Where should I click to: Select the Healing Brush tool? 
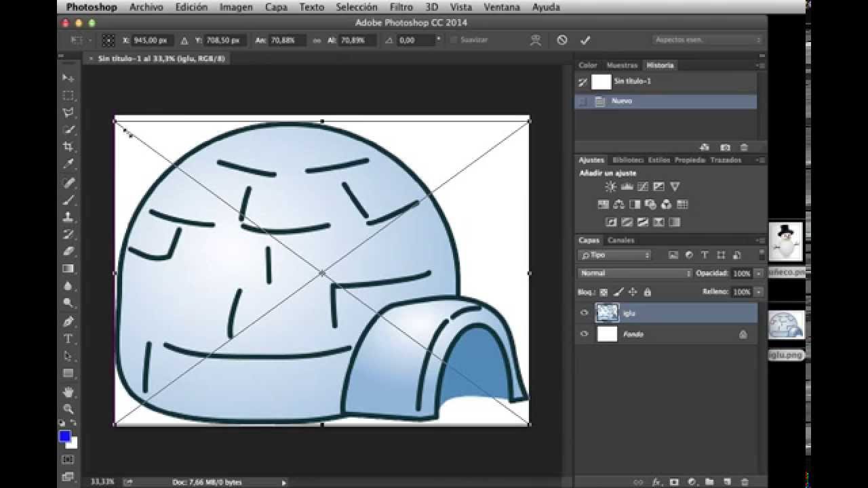pos(68,183)
